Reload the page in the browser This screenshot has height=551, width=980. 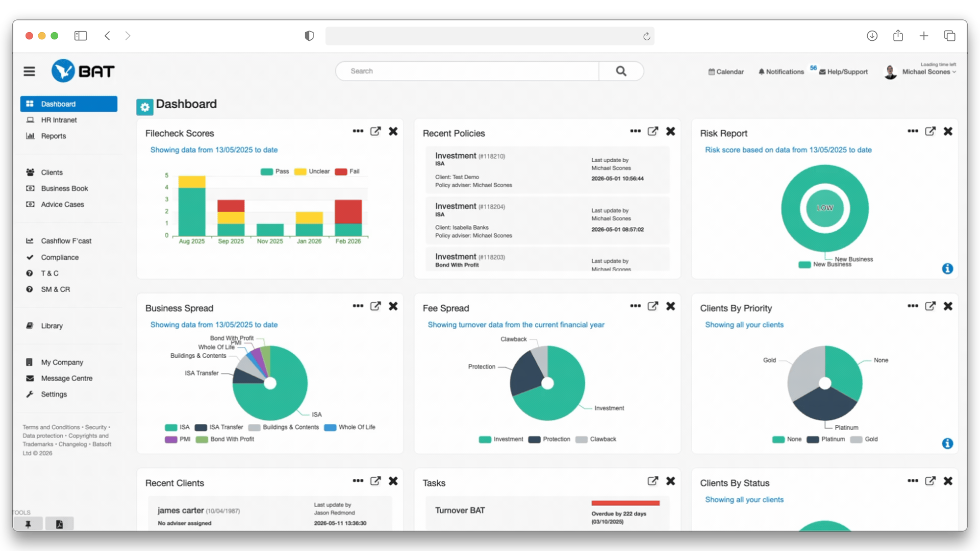pos(647,36)
